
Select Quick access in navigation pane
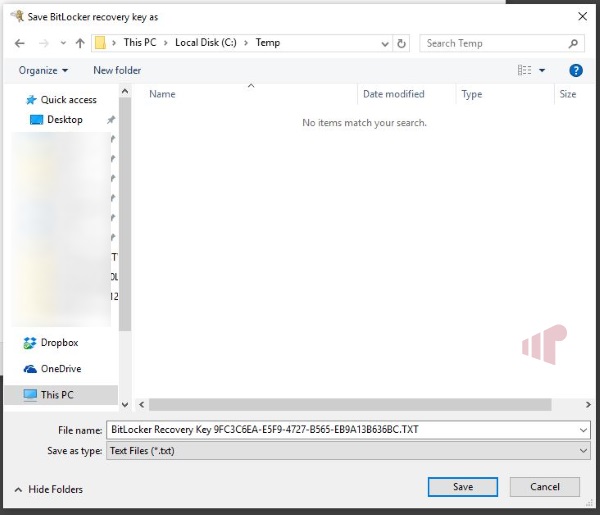point(61,100)
